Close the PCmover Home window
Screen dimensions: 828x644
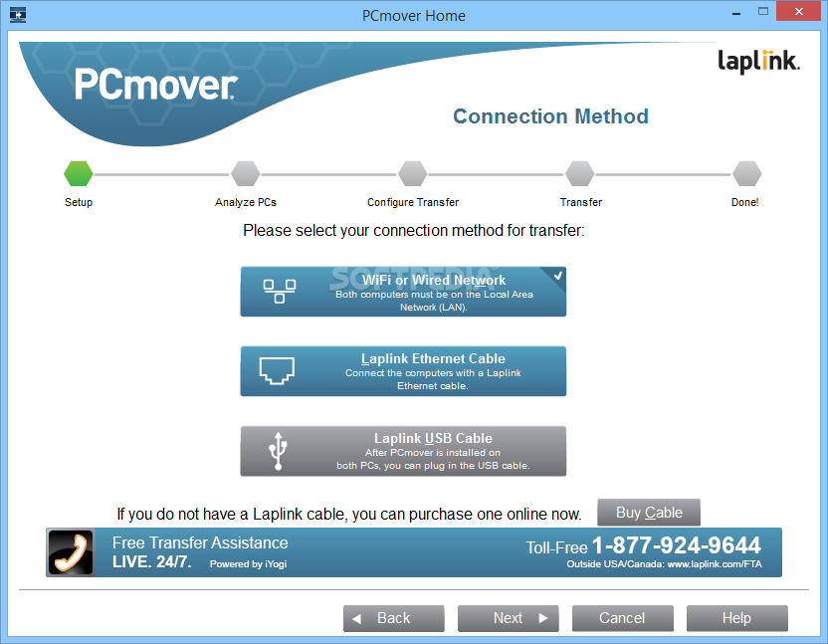(799, 12)
